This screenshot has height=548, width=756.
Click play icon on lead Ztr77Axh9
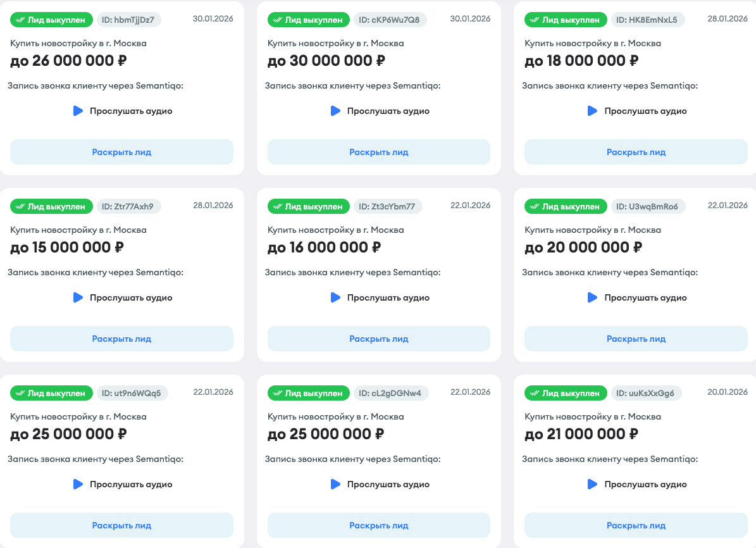point(78,297)
